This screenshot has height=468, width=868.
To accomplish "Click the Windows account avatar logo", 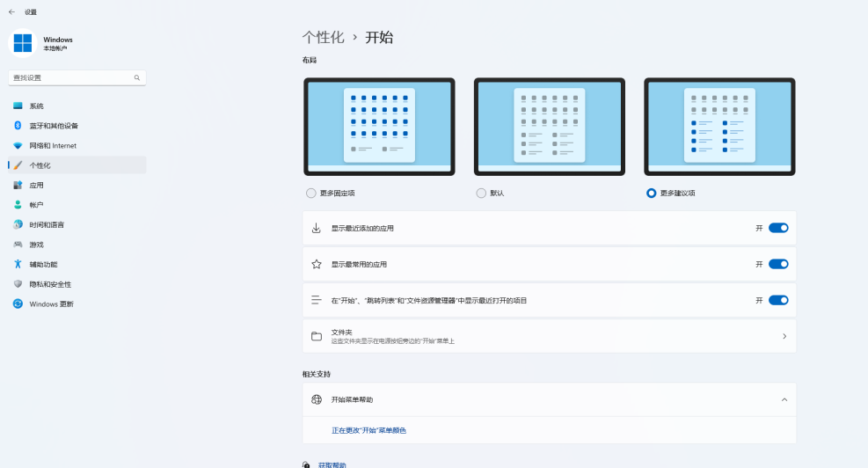I will point(23,43).
